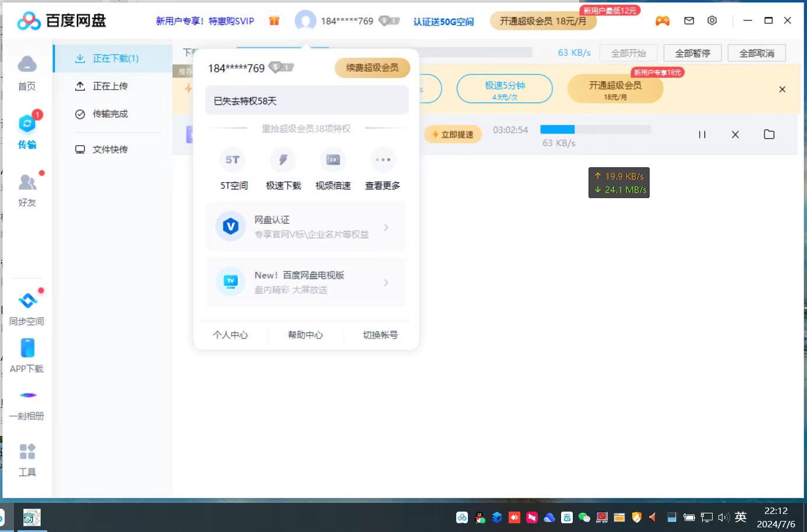Switch to the 正在下载(1) tab
Image resolution: width=807 pixels, height=532 pixels.
[113, 58]
